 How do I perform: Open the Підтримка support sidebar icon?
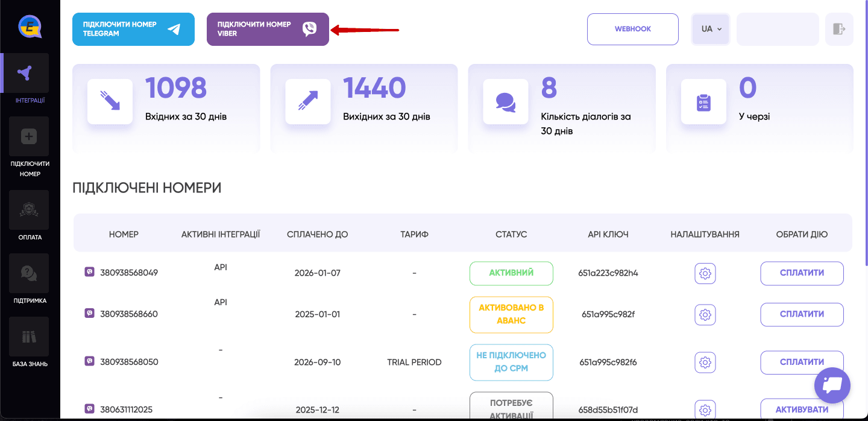[29, 273]
